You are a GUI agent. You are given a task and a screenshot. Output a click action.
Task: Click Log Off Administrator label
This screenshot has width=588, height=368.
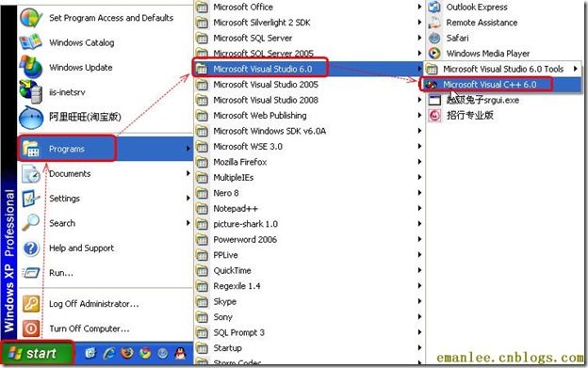click(93, 304)
